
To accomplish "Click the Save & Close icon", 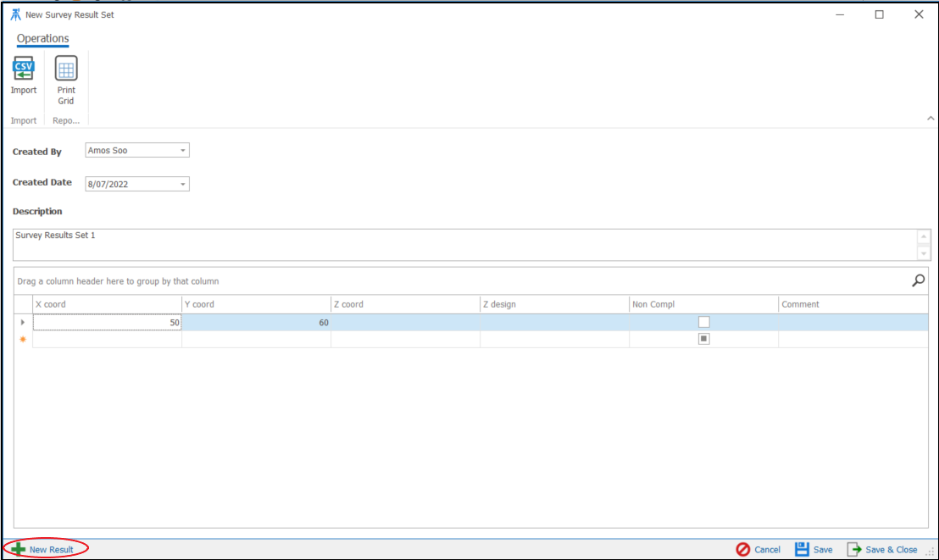I will pos(854,549).
